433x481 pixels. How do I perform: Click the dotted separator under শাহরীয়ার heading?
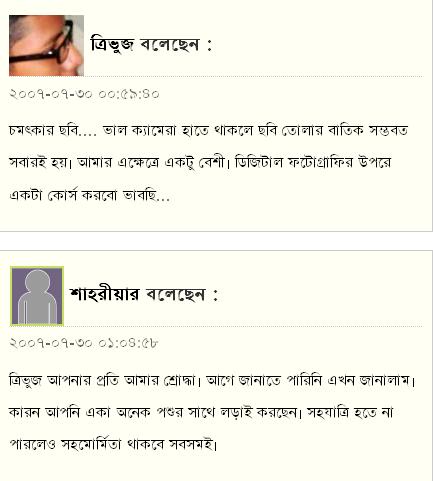(x=243, y=326)
